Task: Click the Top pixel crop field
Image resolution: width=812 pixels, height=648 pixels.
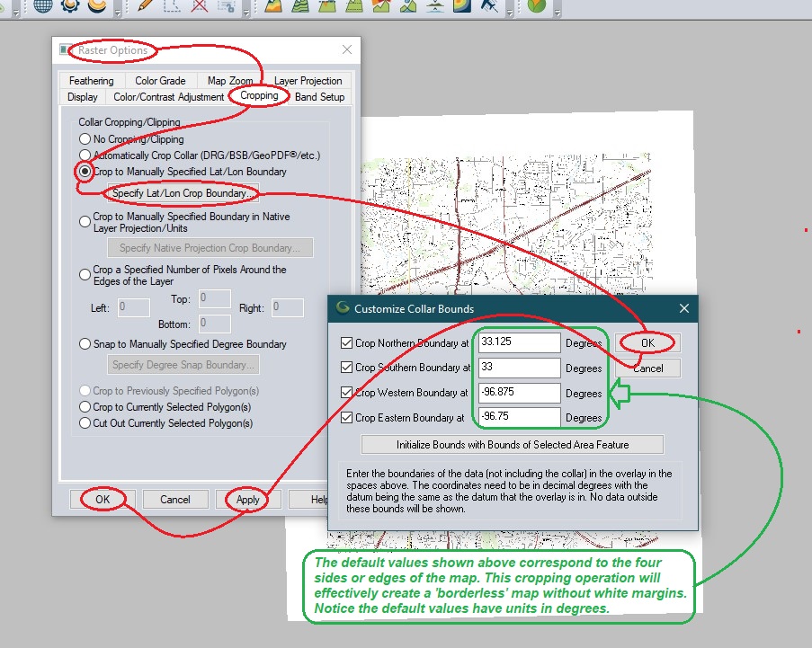Action: [x=214, y=299]
